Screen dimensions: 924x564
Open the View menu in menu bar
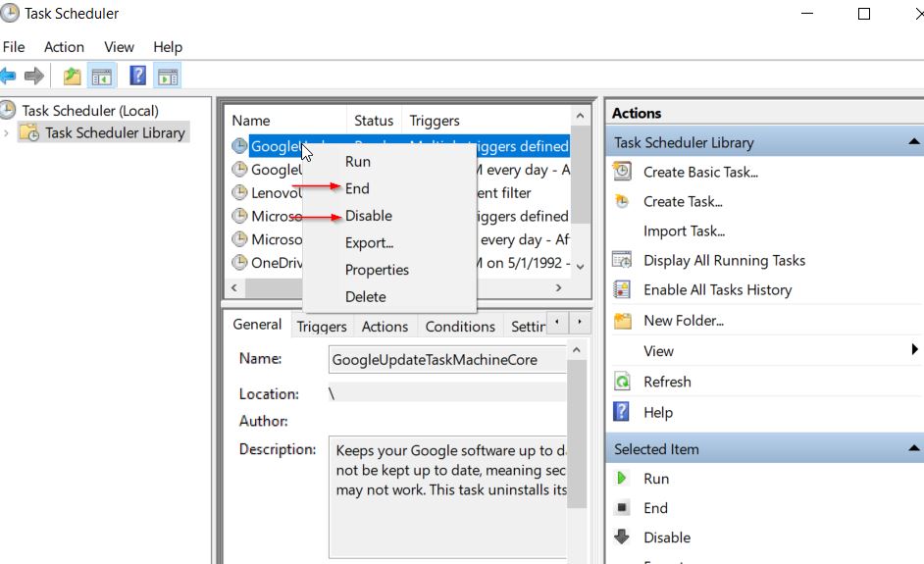click(x=119, y=46)
